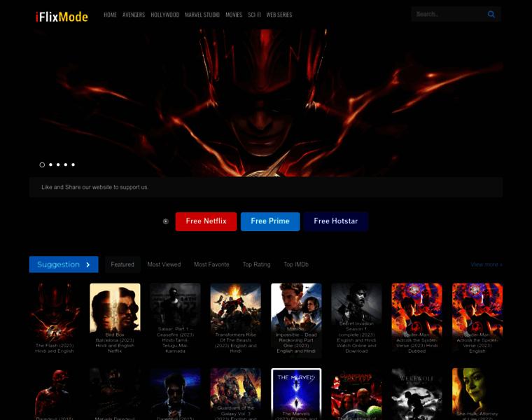The height and width of the screenshot is (420, 532).
Task: Select the third carousel slide dot
Action: tap(58, 165)
